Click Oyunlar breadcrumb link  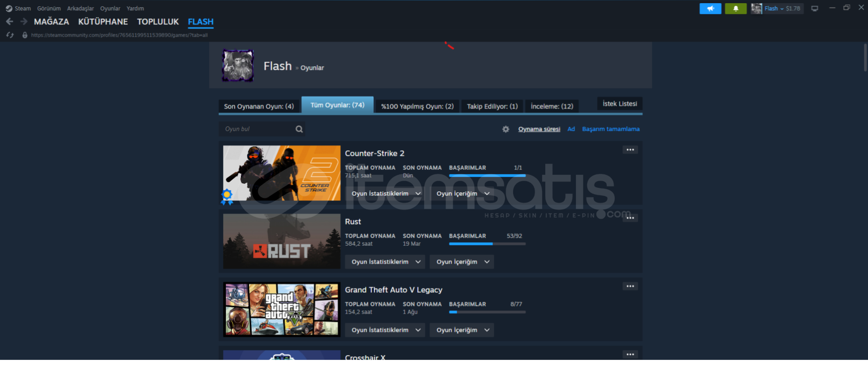point(312,68)
